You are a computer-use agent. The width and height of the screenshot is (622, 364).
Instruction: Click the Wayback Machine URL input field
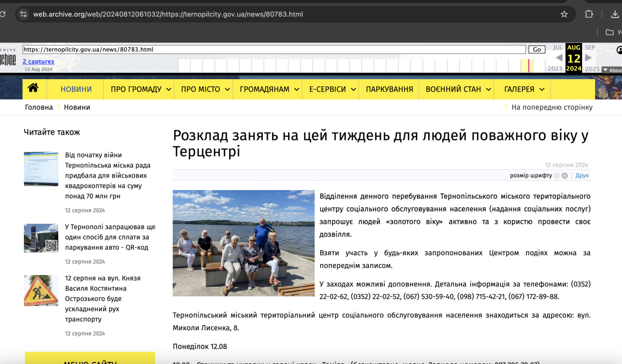(274, 50)
